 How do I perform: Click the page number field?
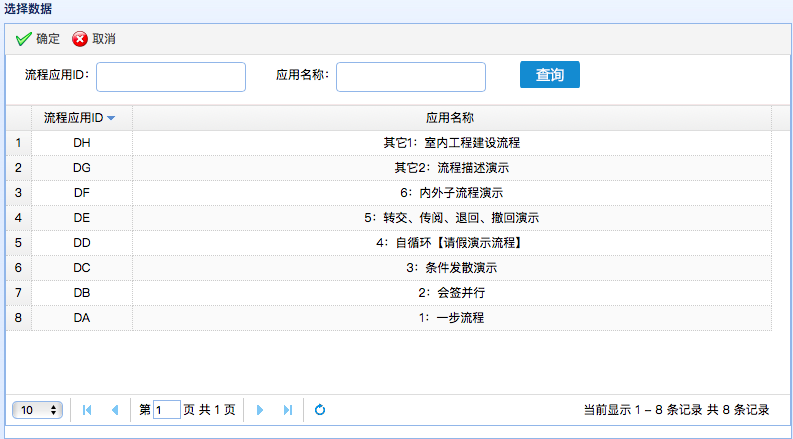pos(167,410)
